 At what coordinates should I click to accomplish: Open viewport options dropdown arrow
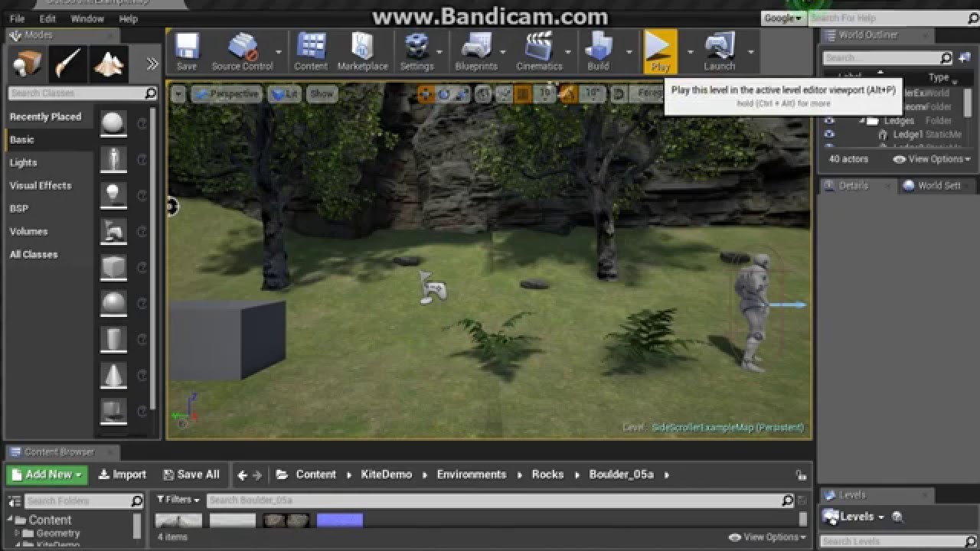coord(178,94)
